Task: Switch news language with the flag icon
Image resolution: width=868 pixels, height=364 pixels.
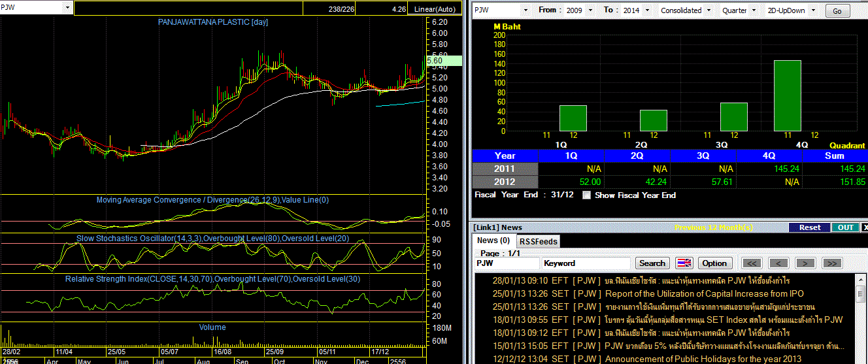Action: [684, 263]
